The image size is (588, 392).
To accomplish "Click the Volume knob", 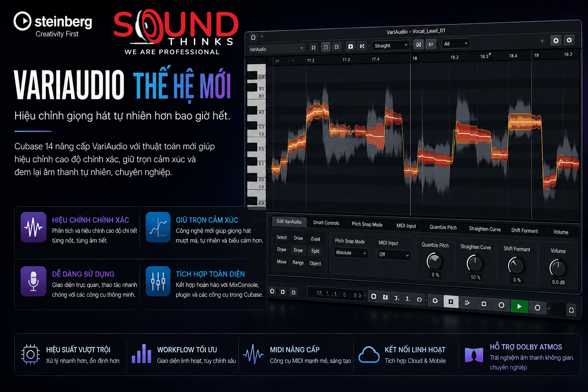I will coord(558,268).
